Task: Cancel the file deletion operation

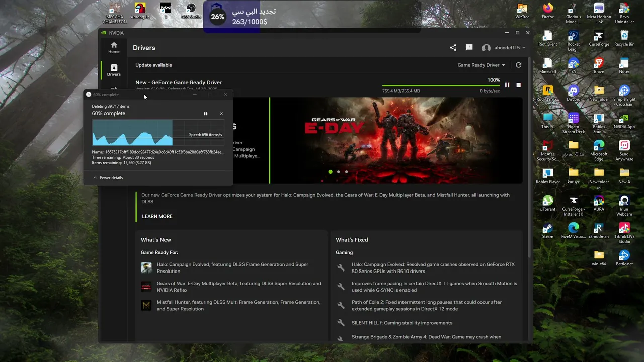Action: (x=221, y=114)
